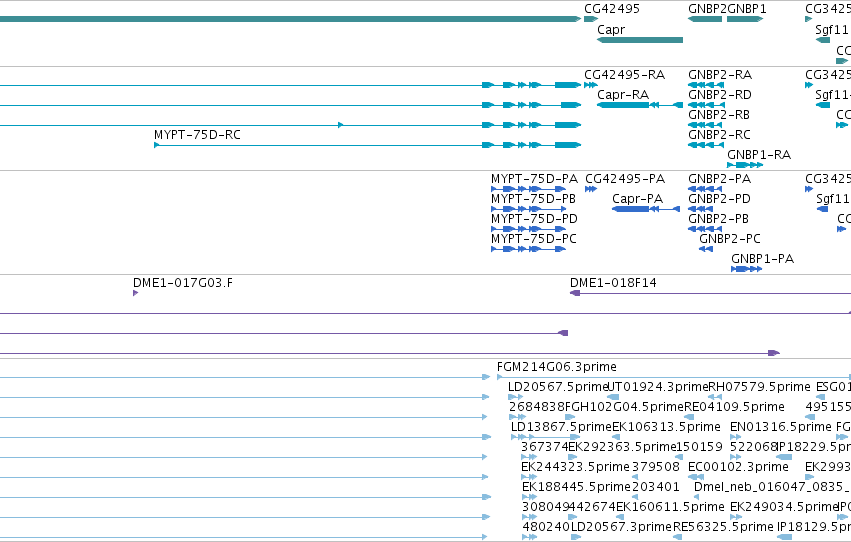Select the teal Capr gene bar
Viewport: 851px width, 542px height.
(x=640, y=40)
